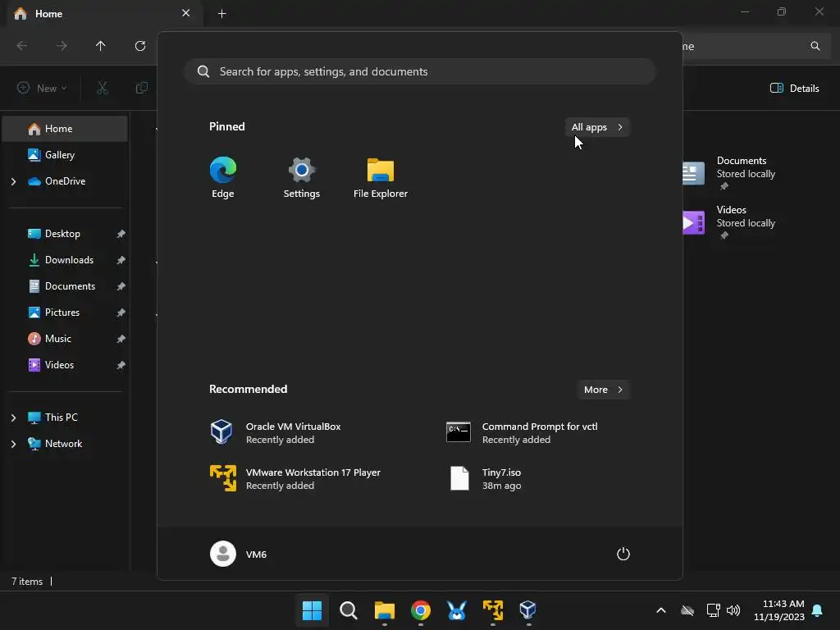Show hidden system tray icons
Screen dimensions: 840x630
pos(661,610)
